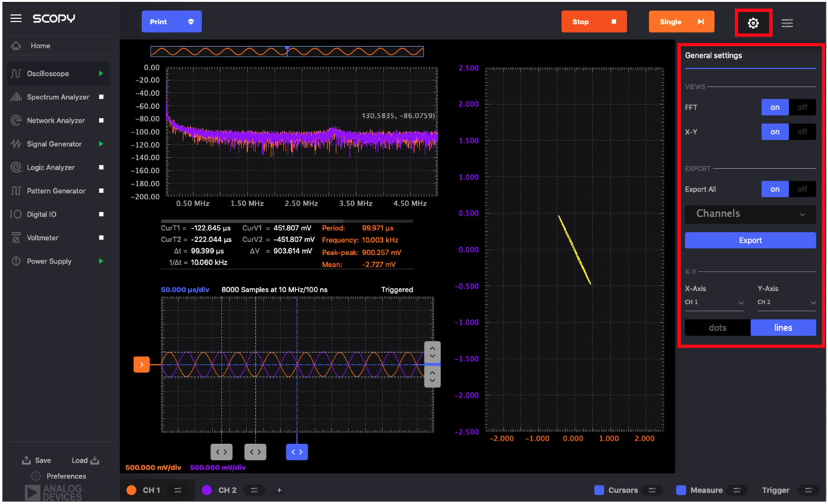
Task: Click the Power Supply icon
Action: click(16, 261)
